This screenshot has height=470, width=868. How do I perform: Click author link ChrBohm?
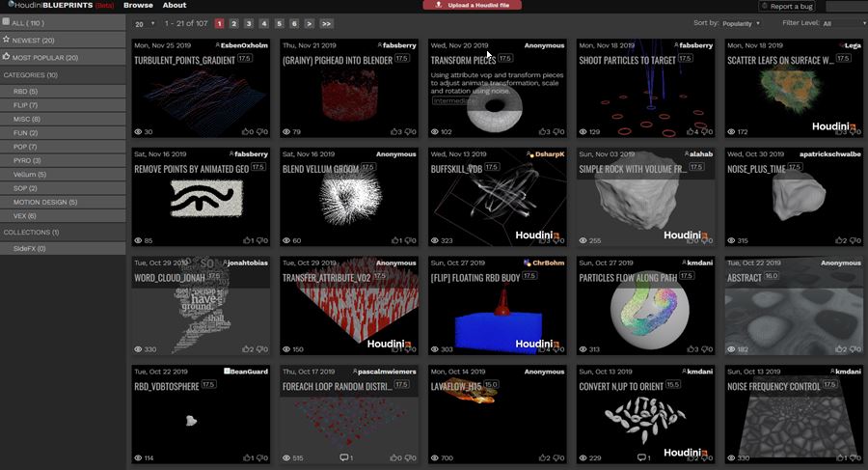[x=548, y=263]
